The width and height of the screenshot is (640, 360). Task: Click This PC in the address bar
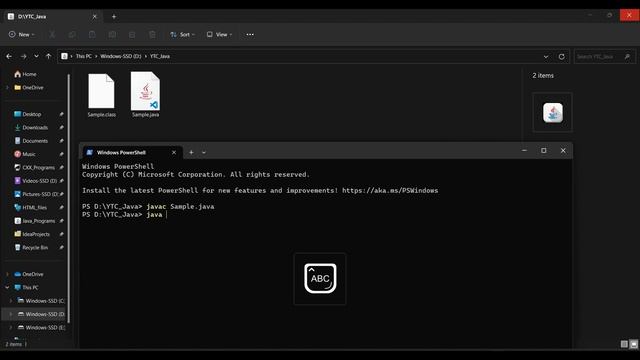(x=84, y=56)
